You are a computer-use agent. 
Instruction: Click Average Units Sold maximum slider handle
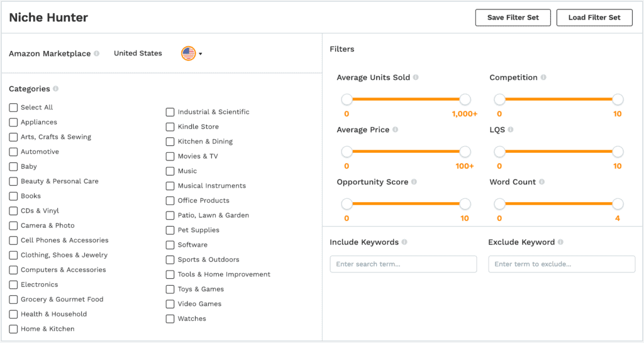pos(465,99)
